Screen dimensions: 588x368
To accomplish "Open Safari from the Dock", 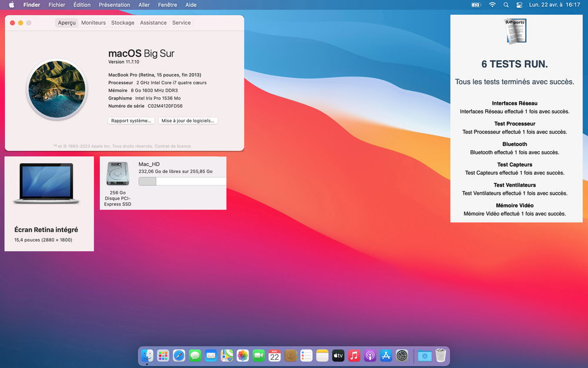I will coord(179,356).
